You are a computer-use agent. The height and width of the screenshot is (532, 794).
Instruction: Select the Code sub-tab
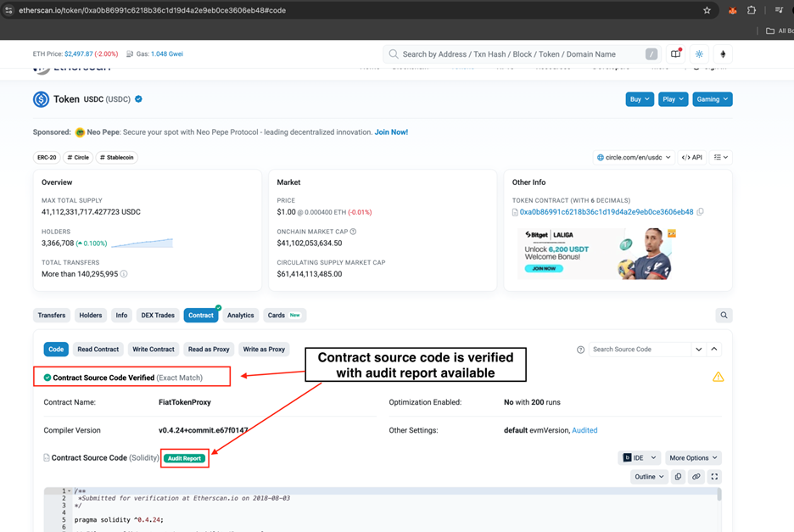click(56, 349)
